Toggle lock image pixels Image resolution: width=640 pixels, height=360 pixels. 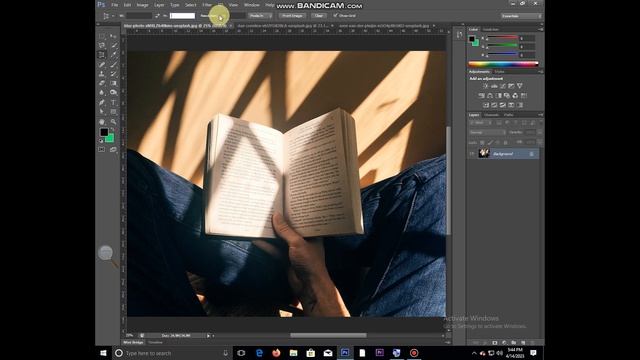click(490, 142)
